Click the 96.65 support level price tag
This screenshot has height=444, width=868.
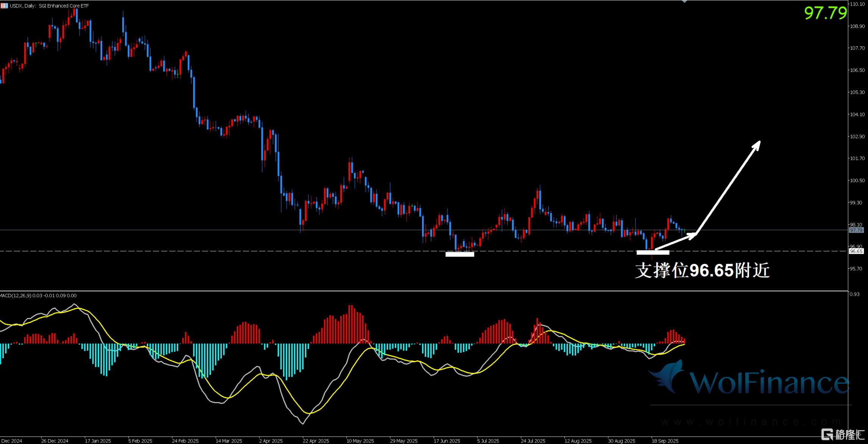point(856,251)
